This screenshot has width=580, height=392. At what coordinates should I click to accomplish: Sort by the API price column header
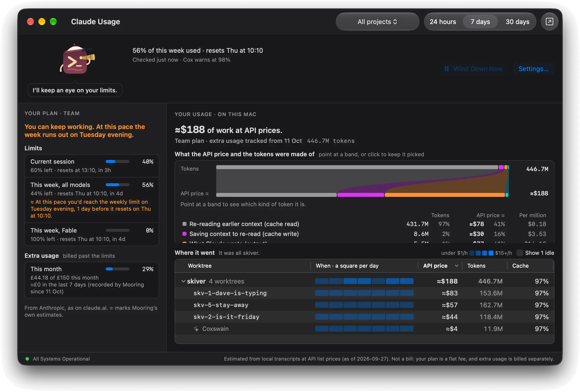point(440,266)
